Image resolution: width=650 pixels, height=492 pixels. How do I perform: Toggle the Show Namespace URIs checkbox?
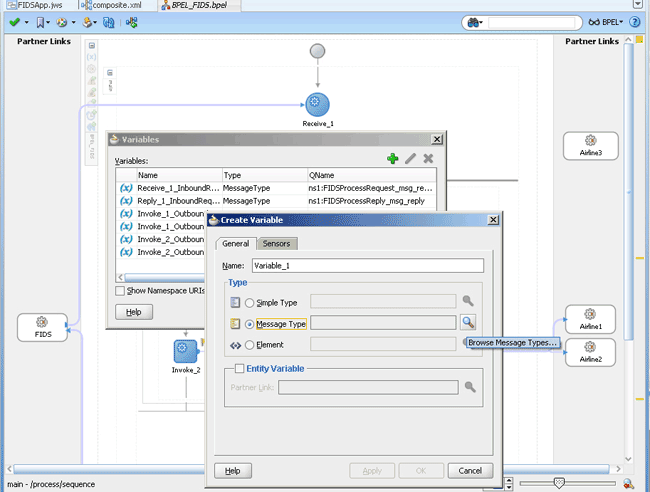pyautogui.click(x=120, y=291)
